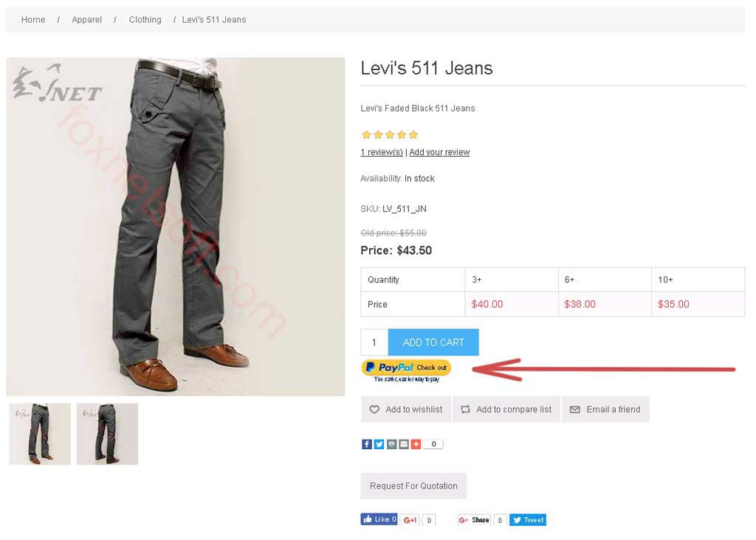756x540 pixels.
Task: Click the Google+ Share button
Action: tap(474, 519)
